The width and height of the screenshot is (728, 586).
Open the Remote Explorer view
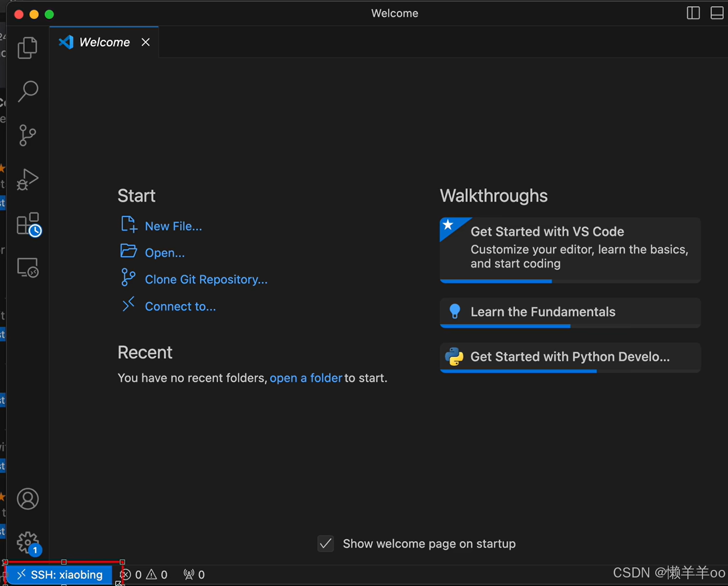(28, 268)
